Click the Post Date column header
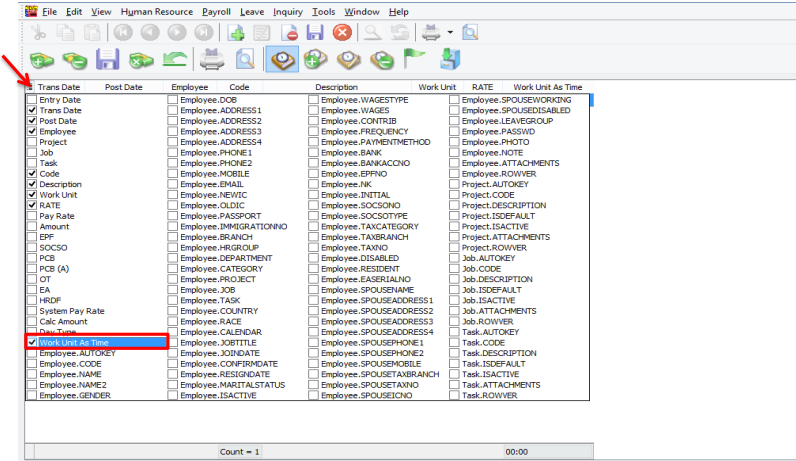Screen dimensions: 796x461 (x=124, y=87)
